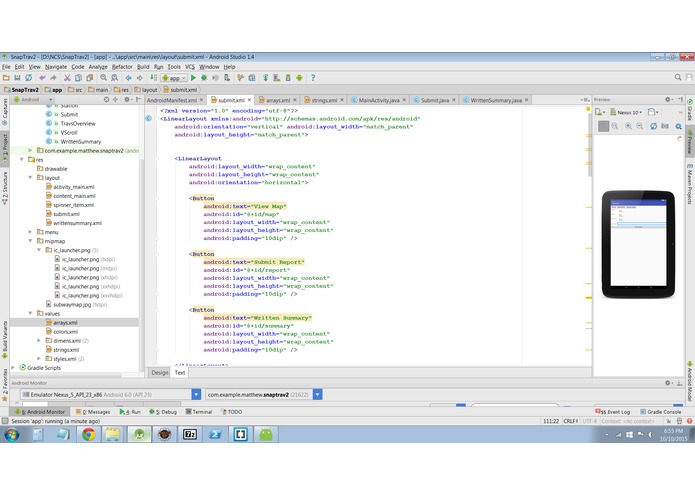Click the green Run app button
This screenshot has height=494, width=695.
tap(193, 77)
